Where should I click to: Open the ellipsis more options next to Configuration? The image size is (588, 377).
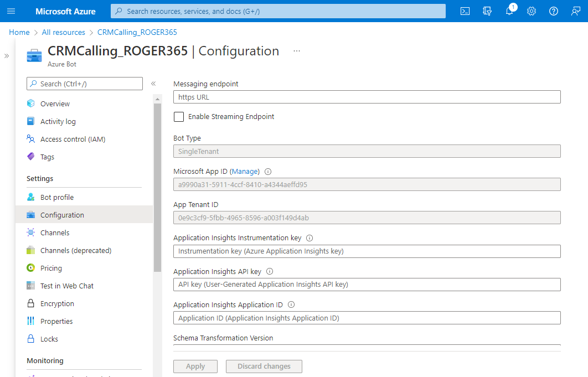tap(297, 51)
